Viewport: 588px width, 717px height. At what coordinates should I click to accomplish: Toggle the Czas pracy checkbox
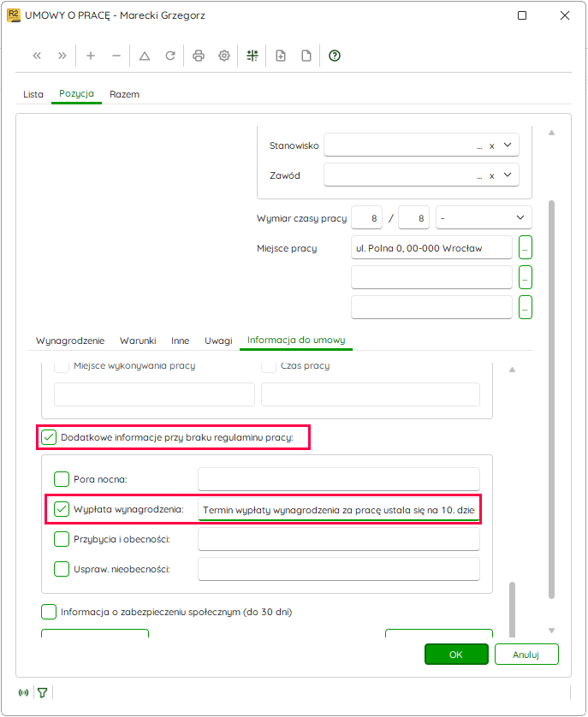click(x=269, y=366)
